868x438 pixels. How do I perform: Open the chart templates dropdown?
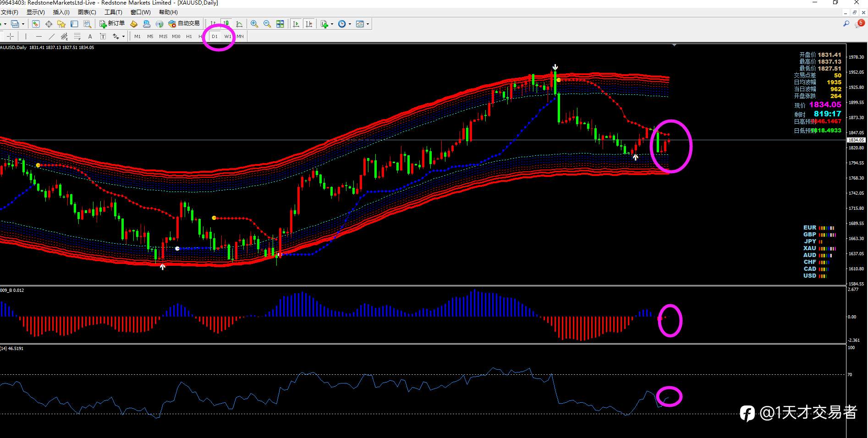368,24
